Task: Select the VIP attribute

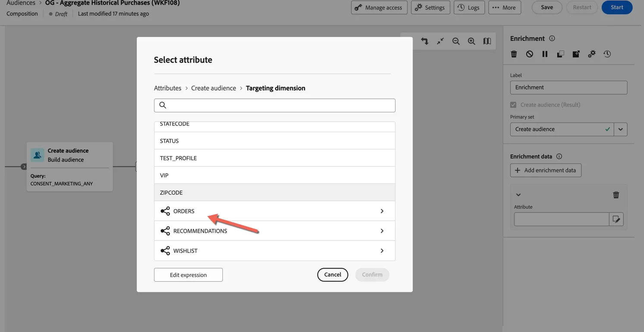Action: (x=275, y=175)
